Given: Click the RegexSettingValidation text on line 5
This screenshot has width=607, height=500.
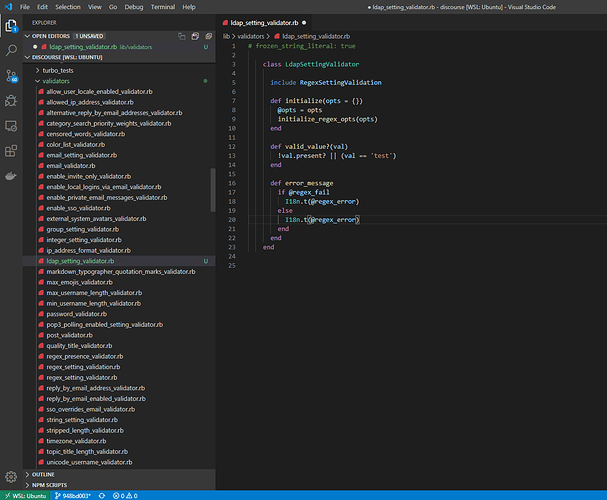Looking at the screenshot, I should (x=340, y=82).
